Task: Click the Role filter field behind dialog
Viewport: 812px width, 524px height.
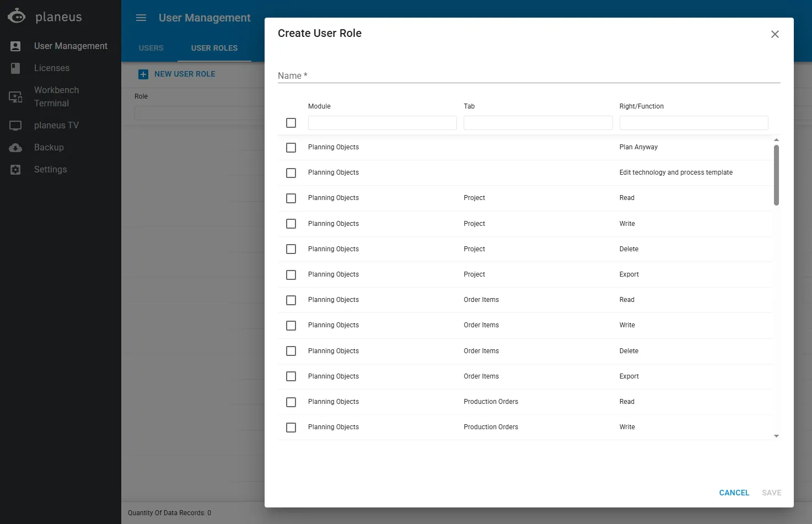Action: [200, 113]
